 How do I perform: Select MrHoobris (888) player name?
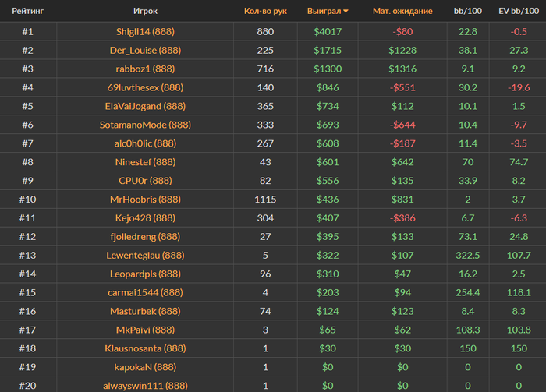pyautogui.click(x=145, y=199)
